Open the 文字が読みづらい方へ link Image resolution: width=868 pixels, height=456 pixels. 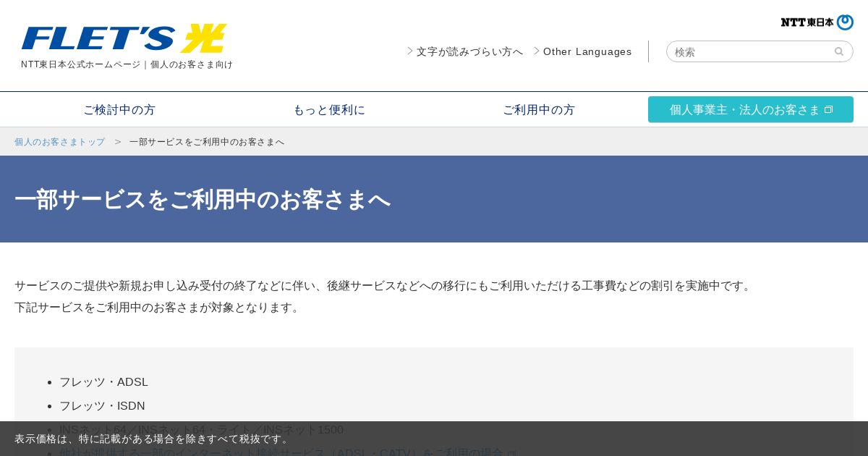(x=469, y=51)
